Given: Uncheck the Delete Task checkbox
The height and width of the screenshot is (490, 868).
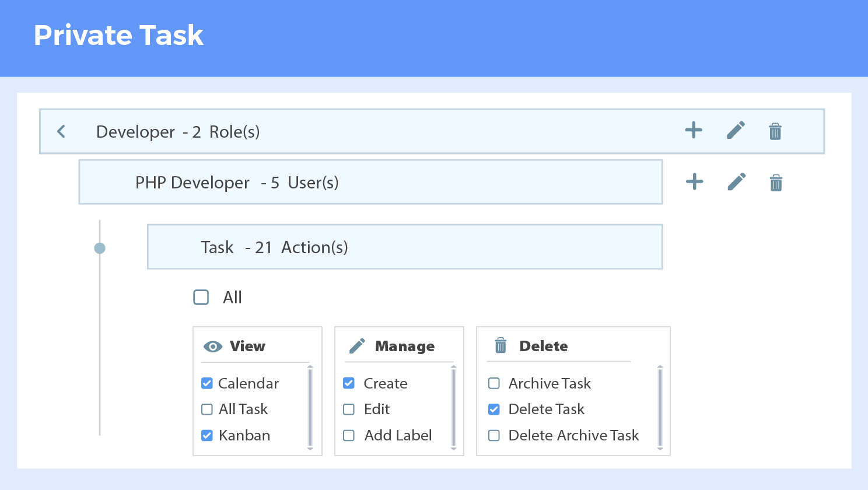Looking at the screenshot, I should coord(494,409).
